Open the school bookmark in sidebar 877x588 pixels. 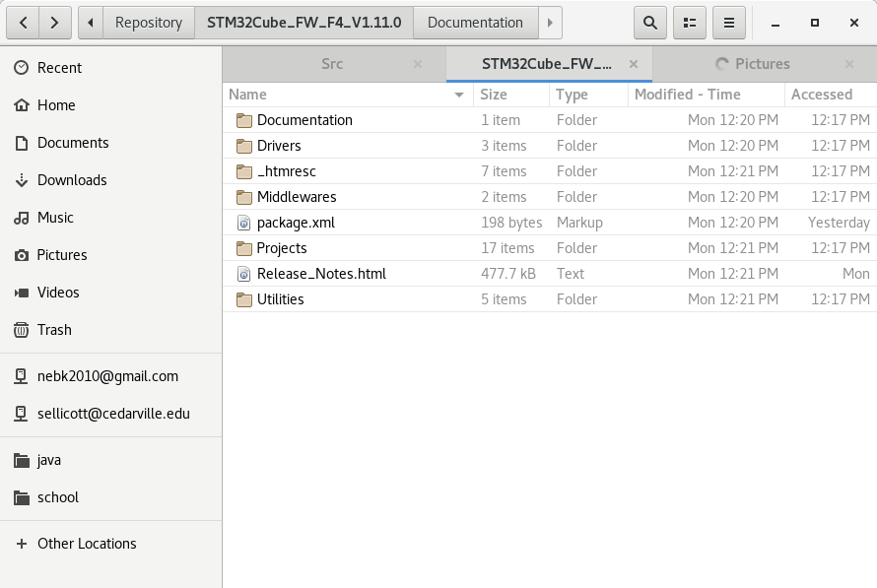coord(110,498)
